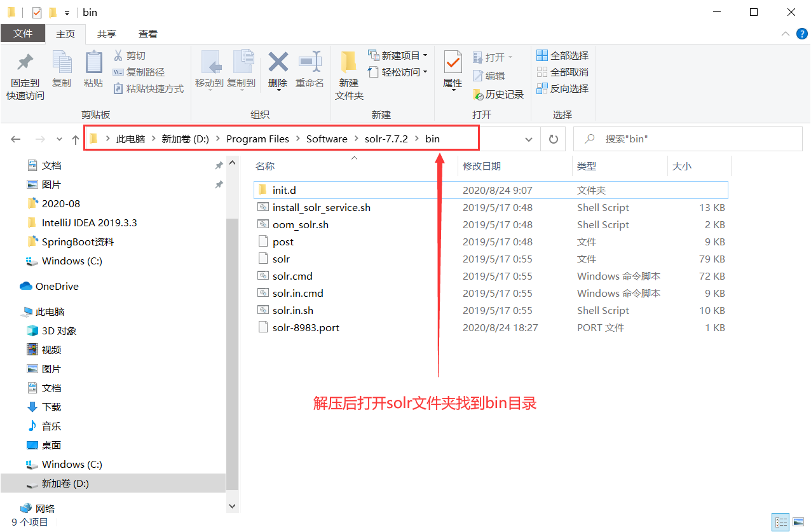This screenshot has height=532, width=811.
Task: Open 网络 (Network) in navigation pane
Action: click(x=37, y=508)
